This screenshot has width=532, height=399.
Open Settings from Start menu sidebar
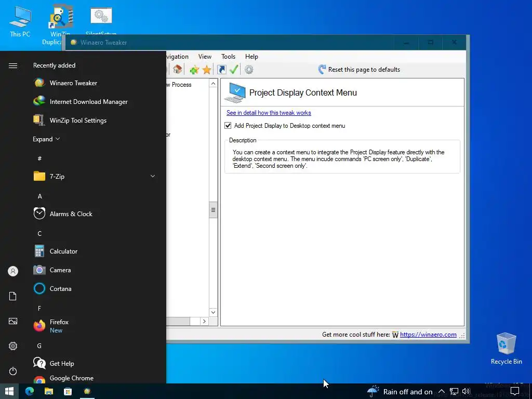[13, 346]
